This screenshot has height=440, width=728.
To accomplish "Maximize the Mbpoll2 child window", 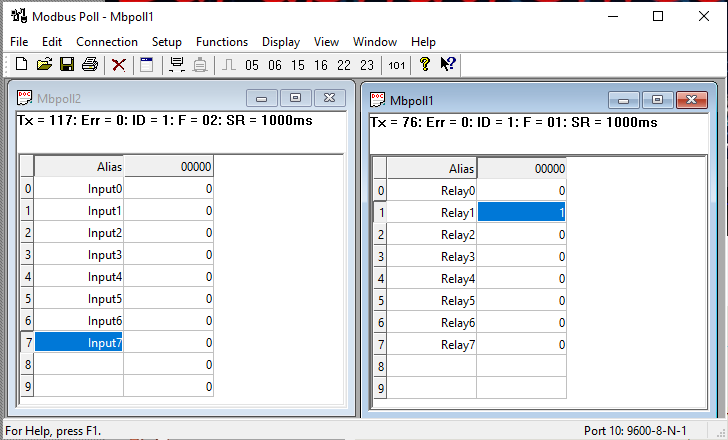I will [295, 98].
